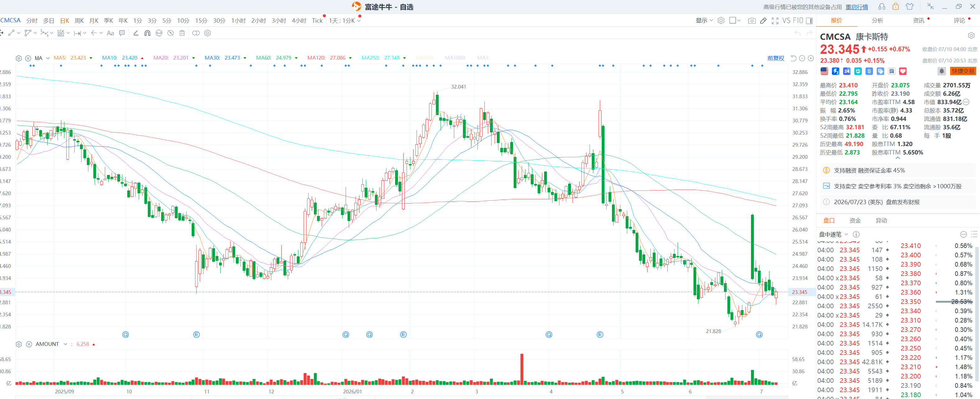Viewport: 980px width, 399px height.
Task: Open AMOUNT indicator settings gear
Action: [18, 344]
